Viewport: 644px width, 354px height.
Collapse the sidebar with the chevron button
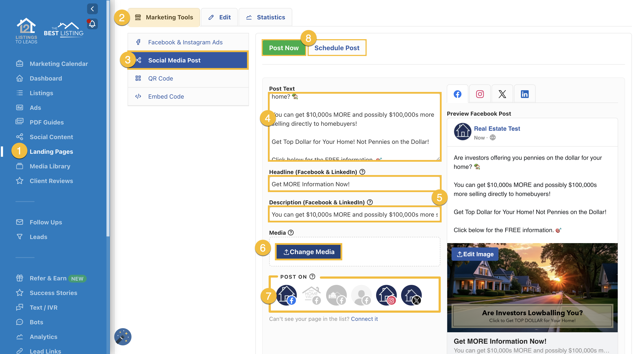point(92,9)
